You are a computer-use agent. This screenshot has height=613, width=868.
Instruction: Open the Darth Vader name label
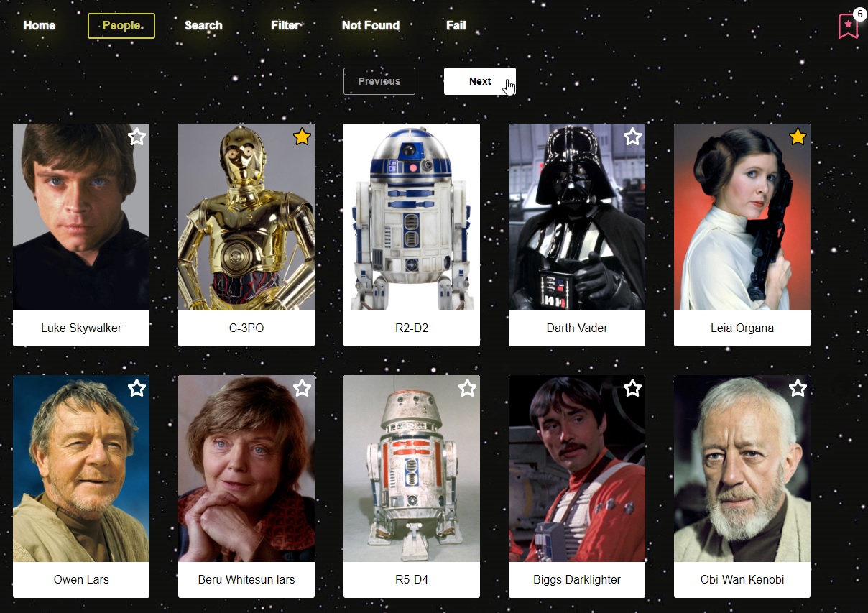point(577,328)
